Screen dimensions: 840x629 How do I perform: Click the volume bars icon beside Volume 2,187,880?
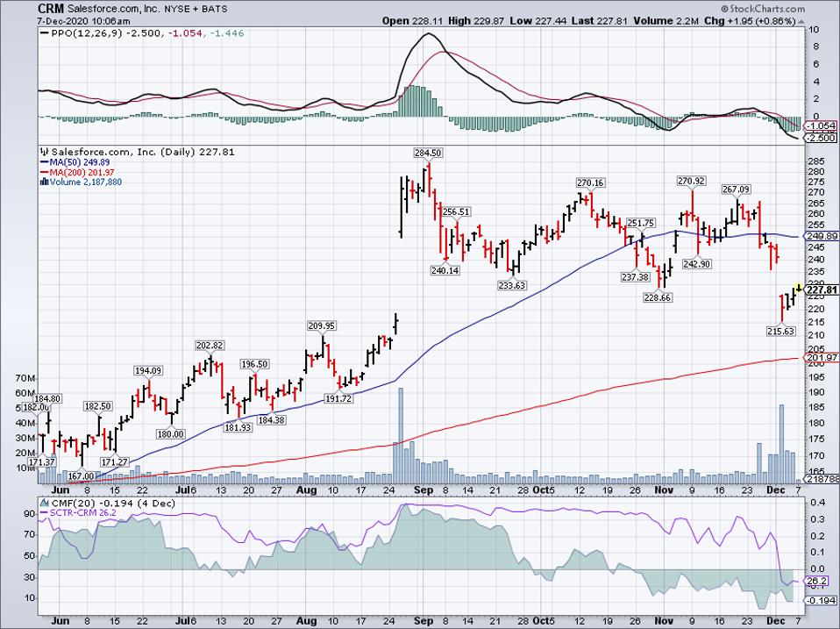(45, 182)
